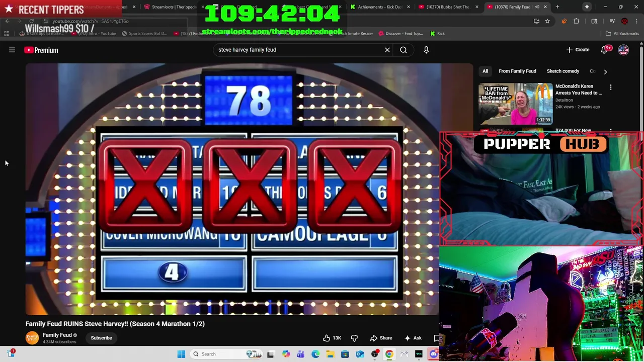The image size is (644, 362).
Task: Open Copilot from the taskbar
Action: pos(286,354)
